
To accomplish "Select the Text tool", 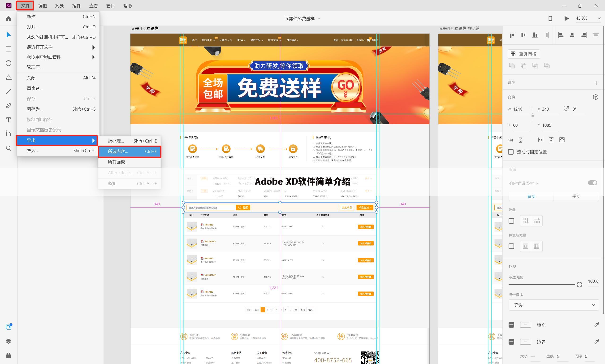I will (8, 120).
